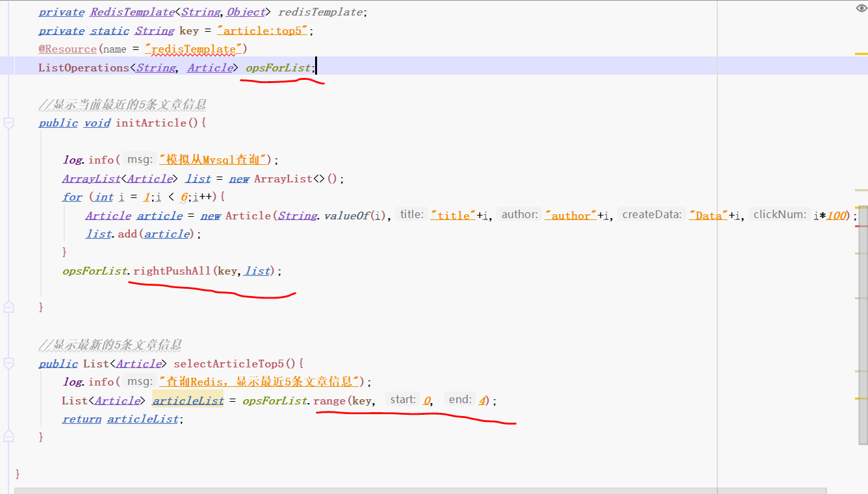The height and width of the screenshot is (494, 868).
Task: Click the int keyword in loop
Action: 103,197
